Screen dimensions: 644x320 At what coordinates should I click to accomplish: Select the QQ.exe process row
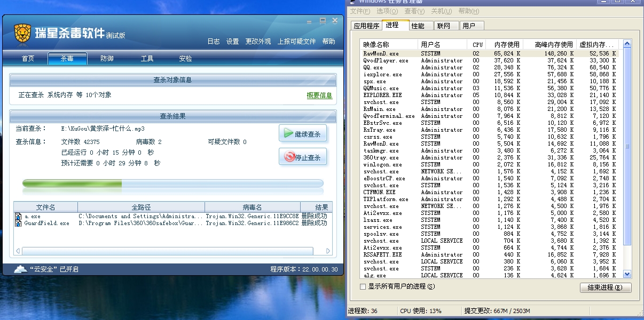point(490,68)
